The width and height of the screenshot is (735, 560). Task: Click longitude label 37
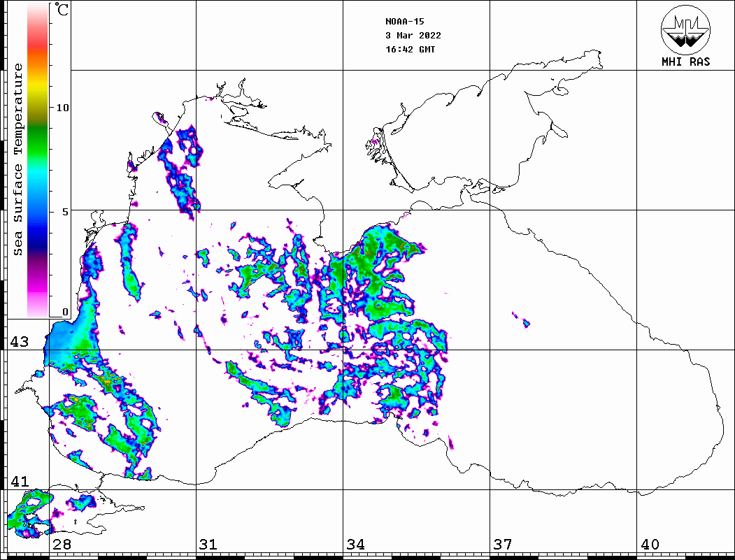(503, 544)
